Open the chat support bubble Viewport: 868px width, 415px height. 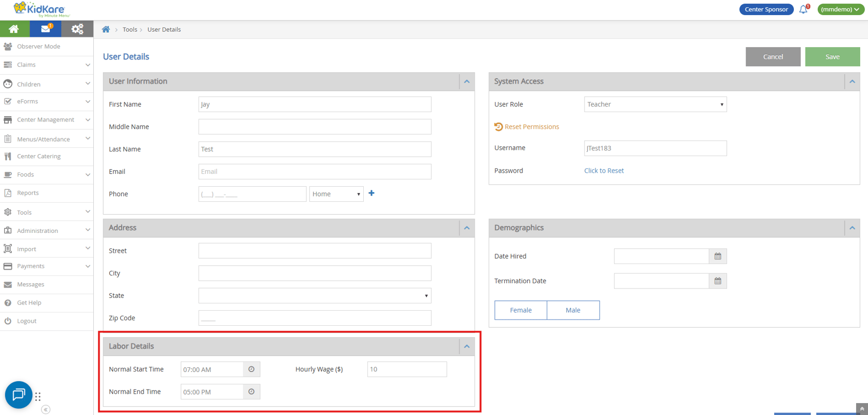pos(19,395)
